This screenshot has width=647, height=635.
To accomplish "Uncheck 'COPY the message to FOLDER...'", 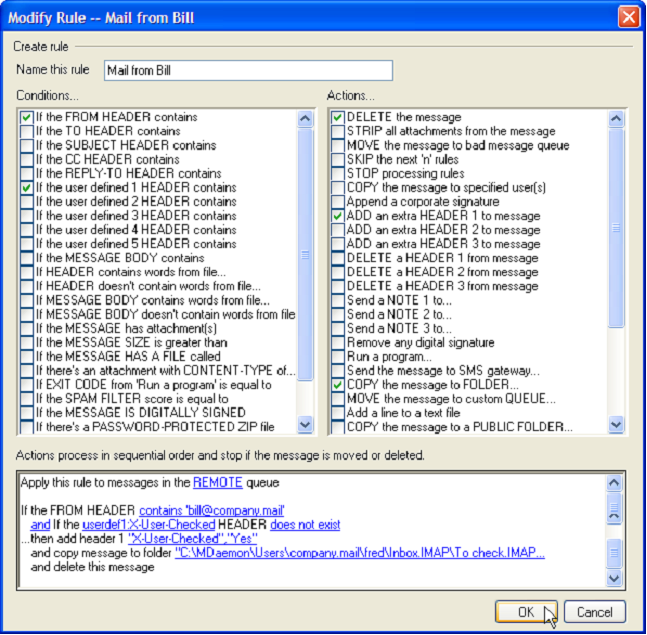I will click(x=338, y=385).
